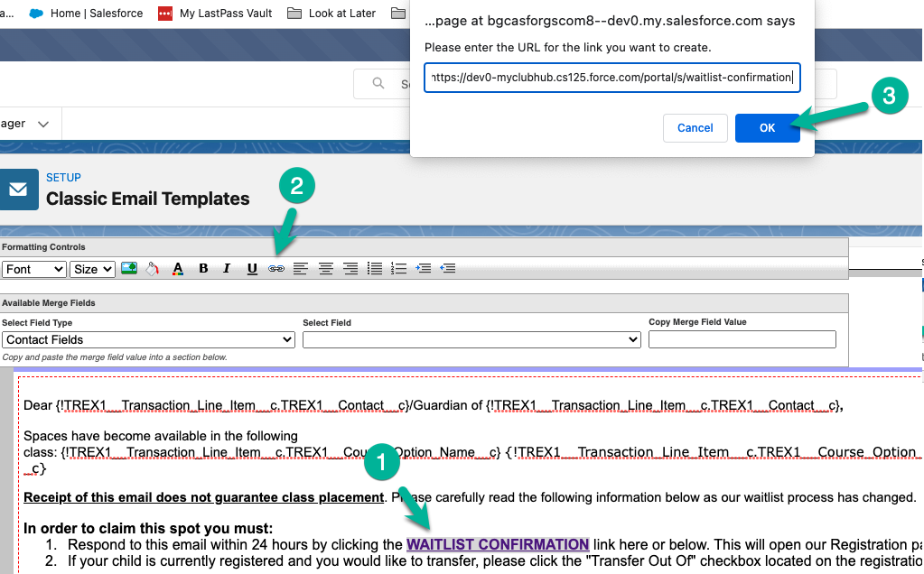
Task: Open the Font dropdown
Action: tap(34, 268)
